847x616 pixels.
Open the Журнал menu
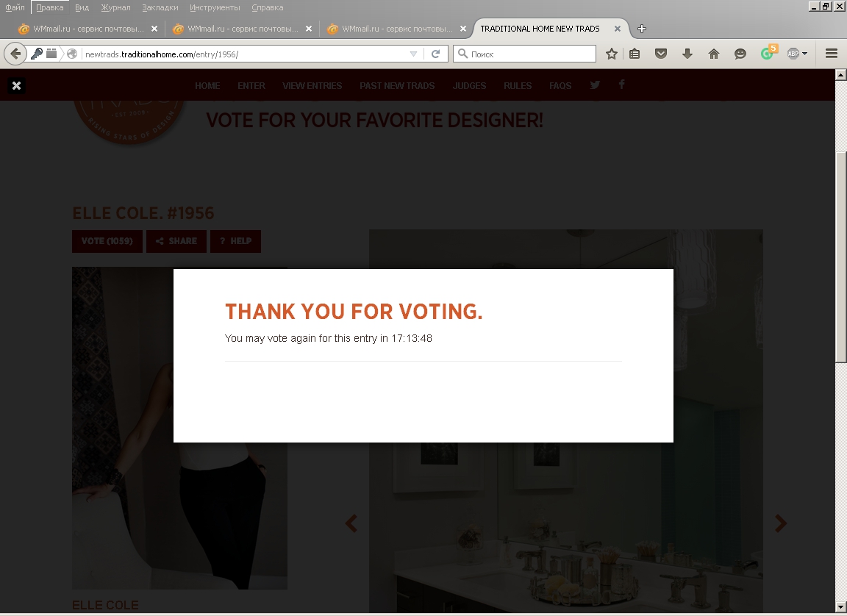click(x=115, y=7)
